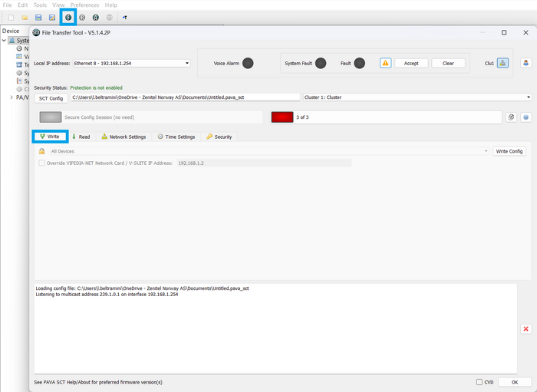This screenshot has width=537, height=392.
Task: Click the Open folder toolbar icon
Action: point(25,18)
